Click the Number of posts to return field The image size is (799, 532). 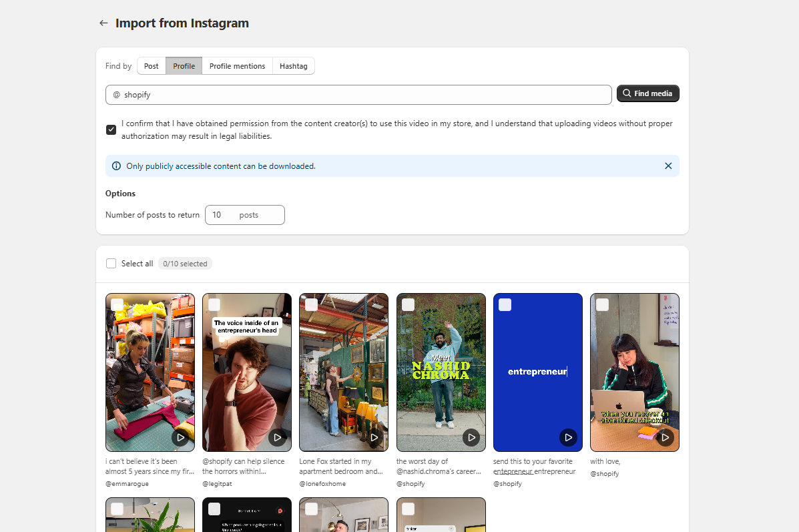click(244, 215)
